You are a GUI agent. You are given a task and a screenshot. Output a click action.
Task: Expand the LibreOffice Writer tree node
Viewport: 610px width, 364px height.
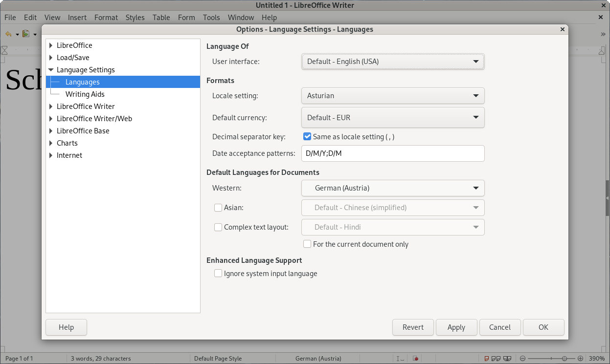click(x=50, y=107)
